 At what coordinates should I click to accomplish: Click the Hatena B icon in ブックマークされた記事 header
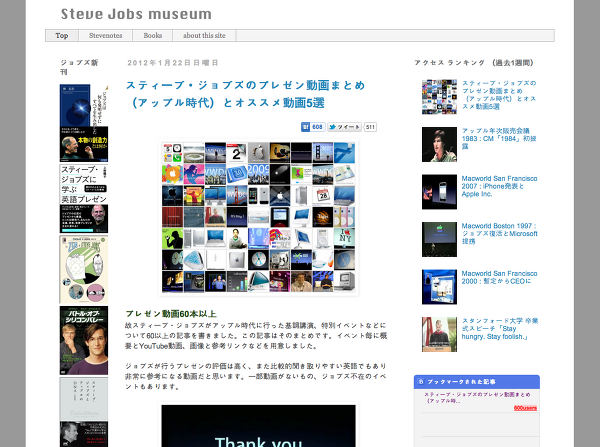pyautogui.click(x=421, y=382)
